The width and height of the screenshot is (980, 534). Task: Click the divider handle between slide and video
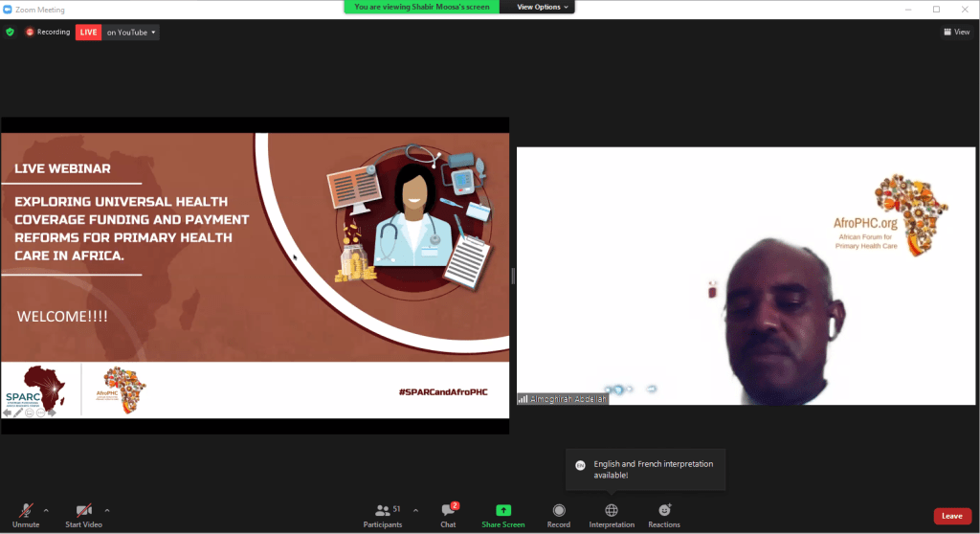pos(513,276)
